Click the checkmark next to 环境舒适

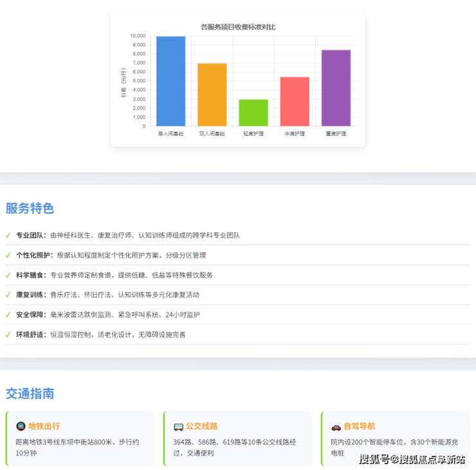click(x=8, y=335)
